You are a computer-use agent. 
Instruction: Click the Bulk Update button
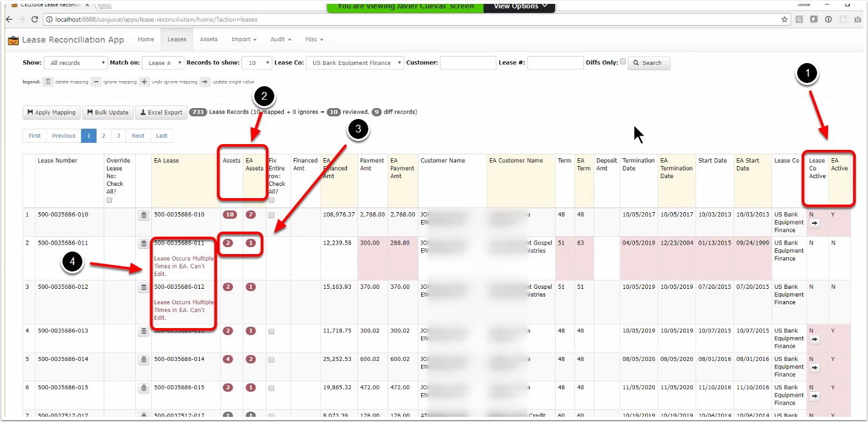(x=108, y=113)
